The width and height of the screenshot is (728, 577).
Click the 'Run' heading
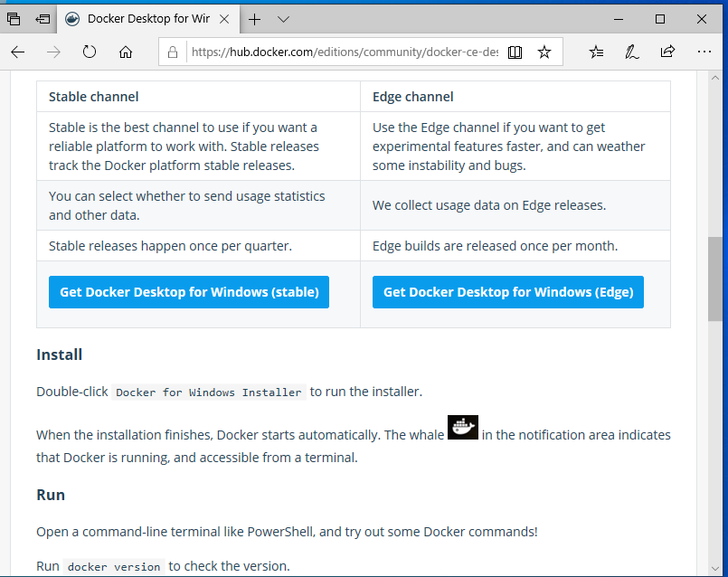click(x=51, y=495)
